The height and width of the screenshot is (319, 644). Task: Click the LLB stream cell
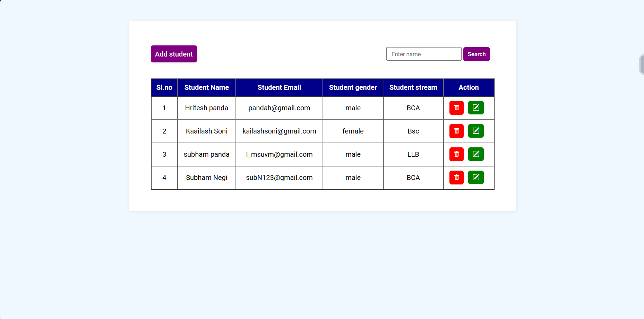point(413,154)
